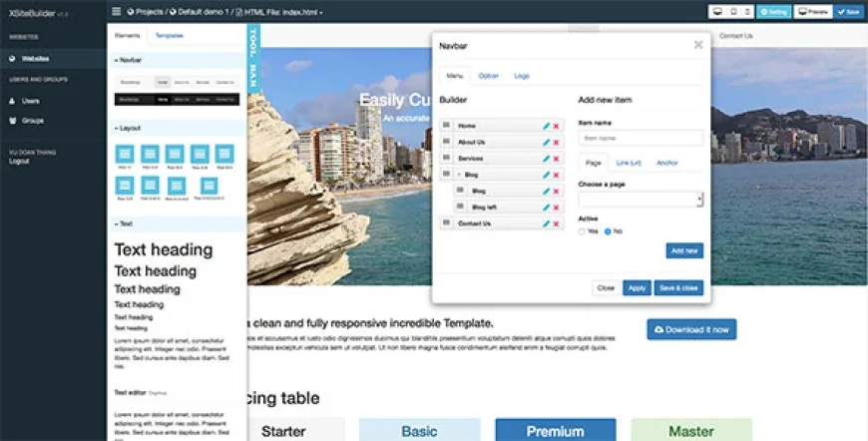The width and height of the screenshot is (868, 441).
Task: Delete the About Us menu item
Action: click(x=556, y=143)
